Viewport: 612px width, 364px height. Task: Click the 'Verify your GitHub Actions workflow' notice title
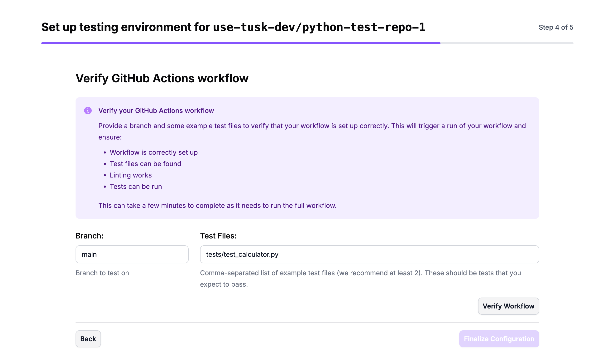[156, 111]
